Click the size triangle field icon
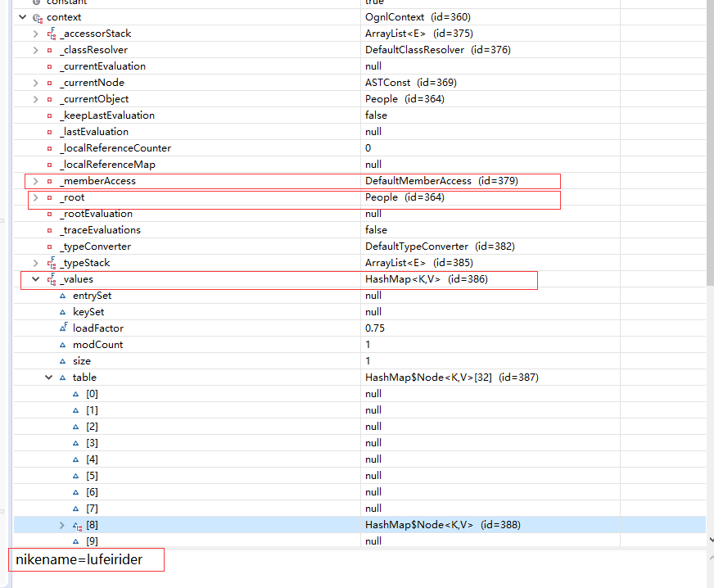714x588 pixels. point(63,362)
